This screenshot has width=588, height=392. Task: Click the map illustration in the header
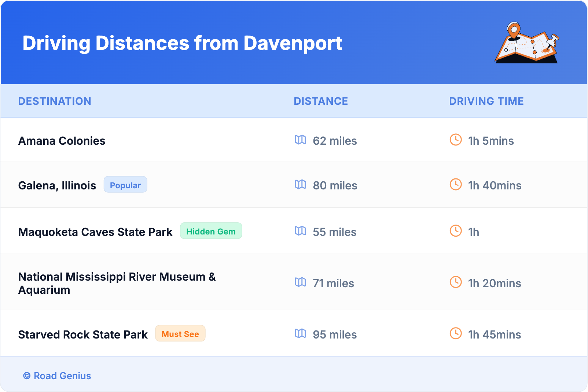pyautogui.click(x=527, y=43)
